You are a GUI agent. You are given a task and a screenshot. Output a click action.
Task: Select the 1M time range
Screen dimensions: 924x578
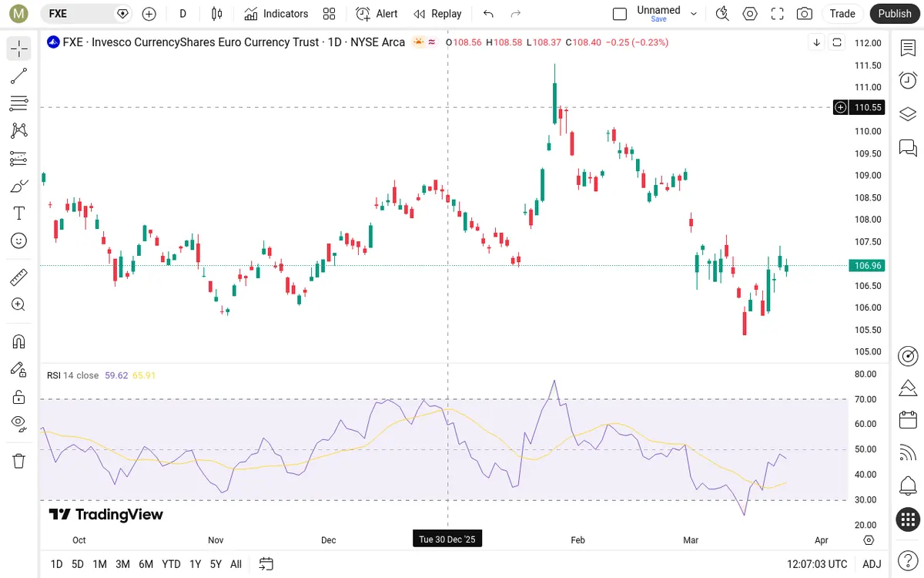click(x=99, y=564)
